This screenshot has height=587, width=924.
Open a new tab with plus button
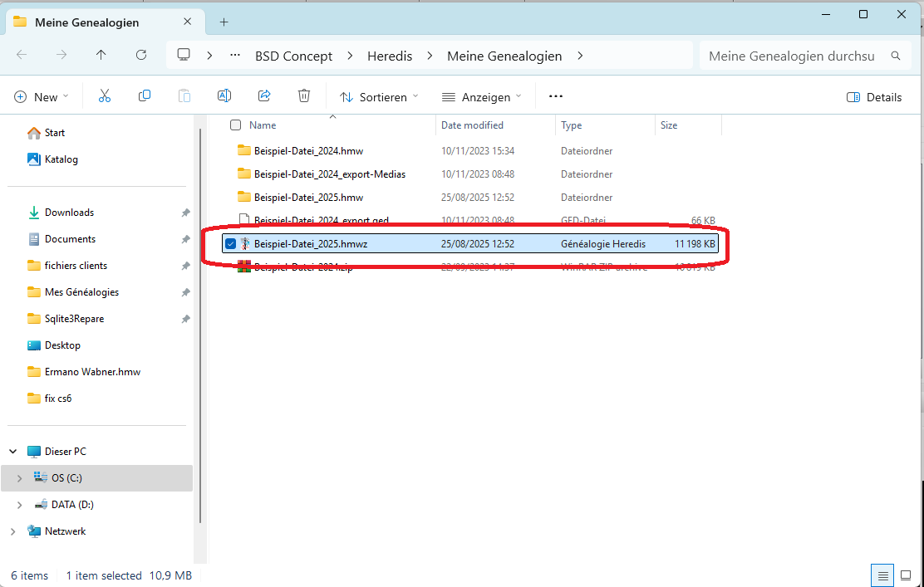224,22
